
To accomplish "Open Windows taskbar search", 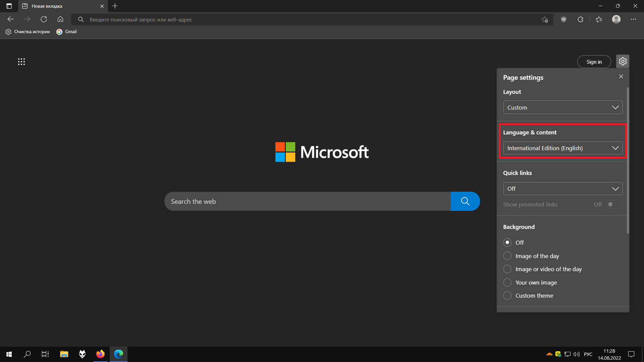I will [27, 354].
